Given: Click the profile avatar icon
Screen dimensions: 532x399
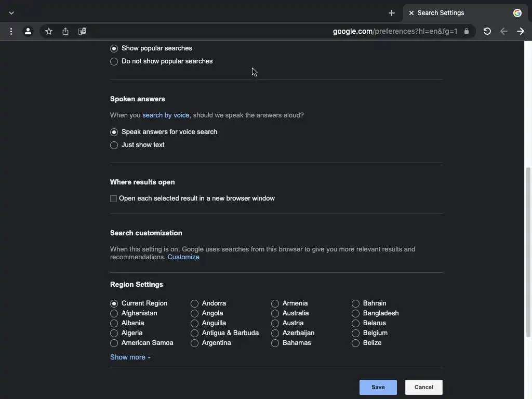Looking at the screenshot, I should [28, 31].
